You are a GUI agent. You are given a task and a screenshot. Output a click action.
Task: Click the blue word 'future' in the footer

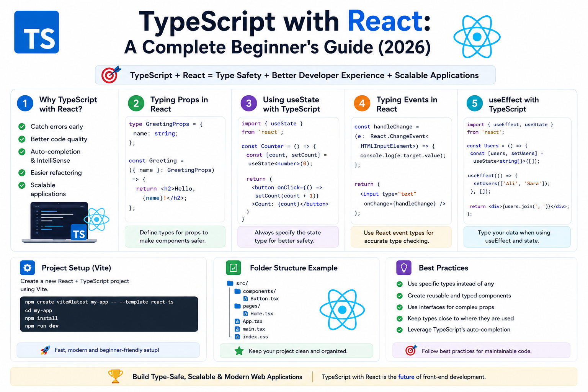(406, 377)
